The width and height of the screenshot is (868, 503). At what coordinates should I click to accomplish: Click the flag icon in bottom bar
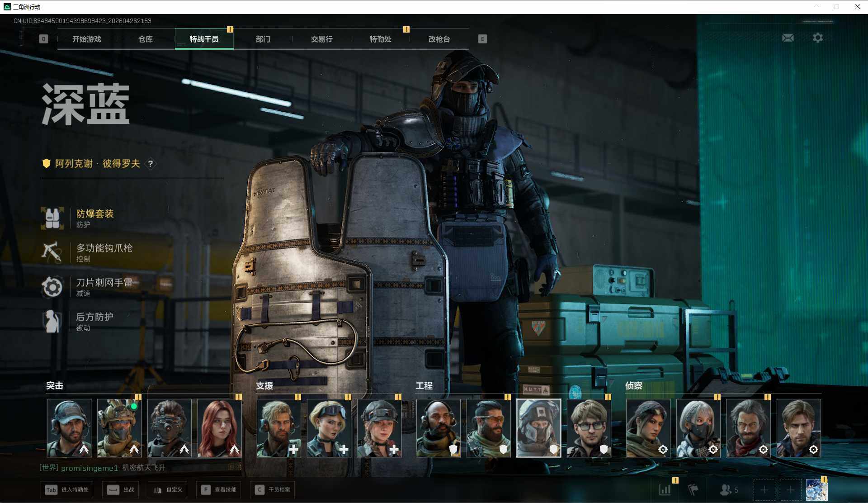point(693,489)
